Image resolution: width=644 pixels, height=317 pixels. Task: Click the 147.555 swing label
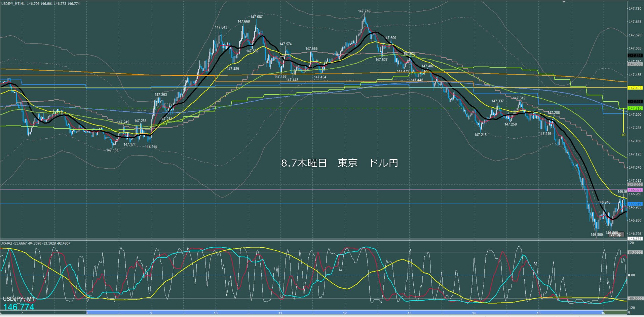[311, 49]
